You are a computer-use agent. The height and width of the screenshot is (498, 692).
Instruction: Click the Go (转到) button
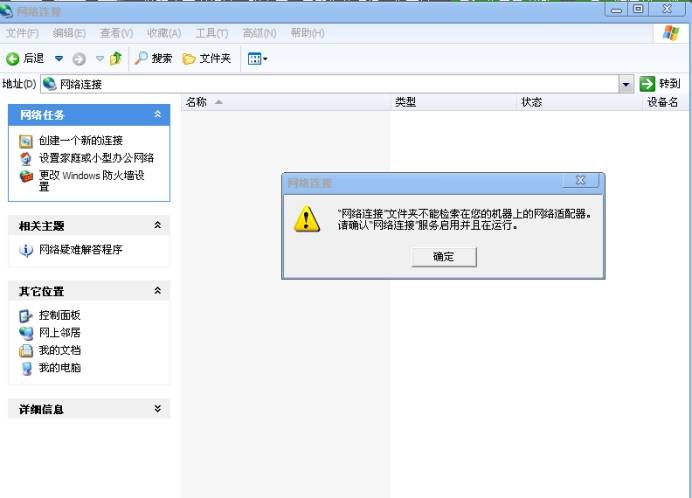(x=660, y=83)
